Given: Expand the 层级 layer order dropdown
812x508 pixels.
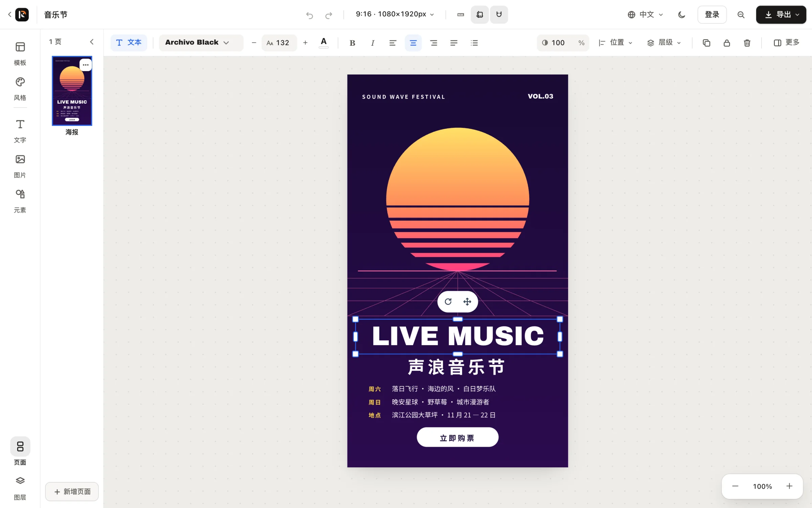Looking at the screenshot, I should [664, 43].
